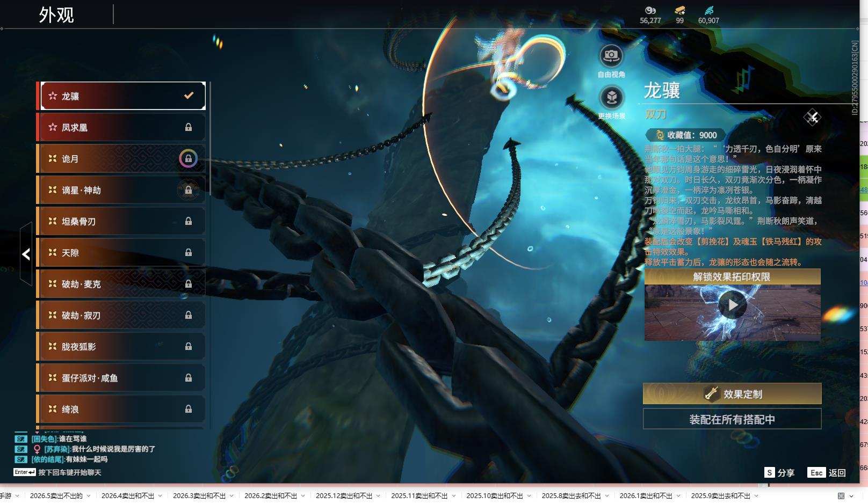868x504 pixels.
Task: Open the free camera view (自由视角)
Action: [x=611, y=55]
